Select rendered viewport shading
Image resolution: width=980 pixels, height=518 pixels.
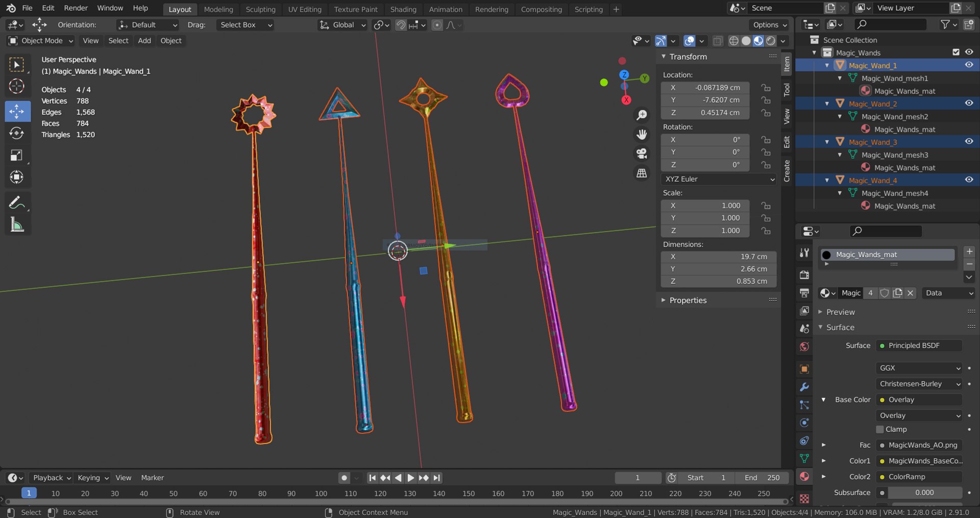771,41
